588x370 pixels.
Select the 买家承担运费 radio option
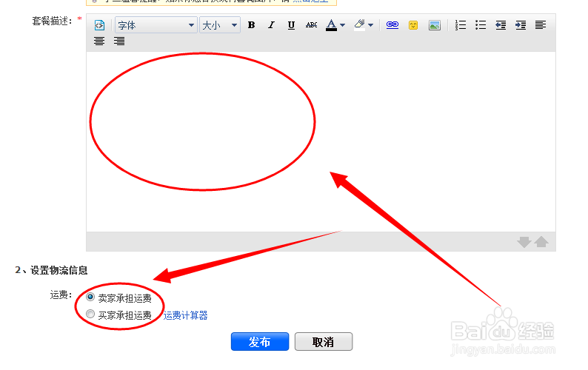coord(90,314)
